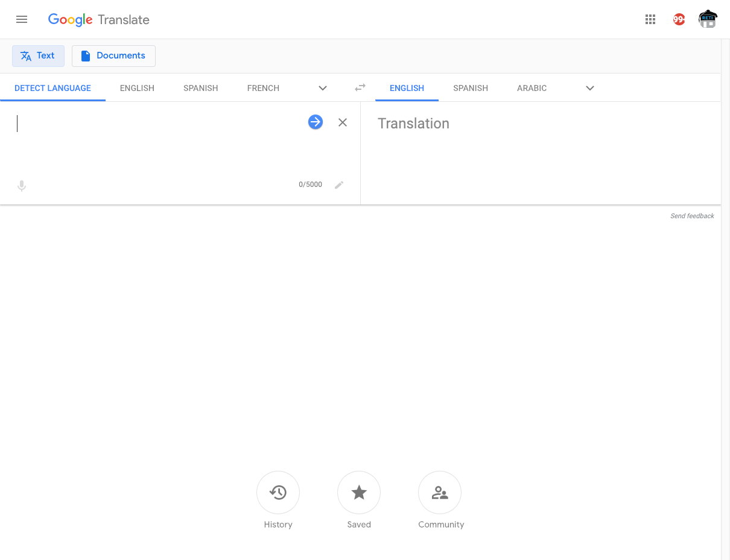
Task: Open the Google apps grid
Action: pos(650,19)
